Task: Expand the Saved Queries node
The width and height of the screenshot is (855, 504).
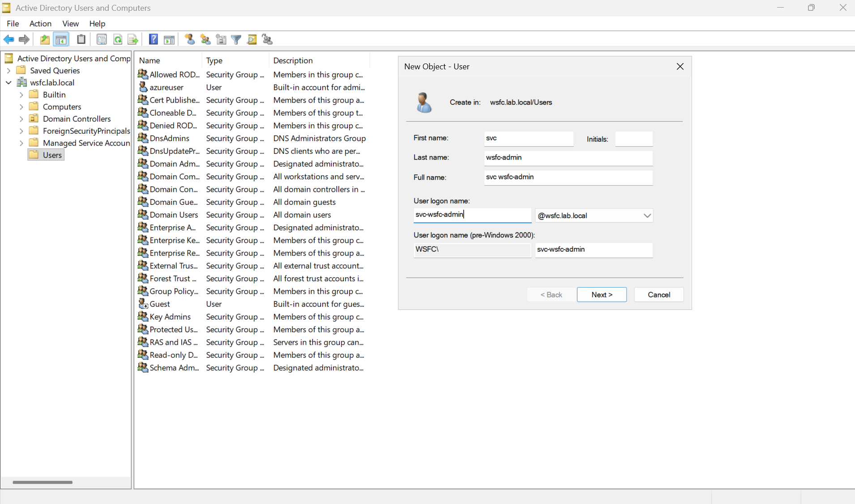Action: (9, 71)
